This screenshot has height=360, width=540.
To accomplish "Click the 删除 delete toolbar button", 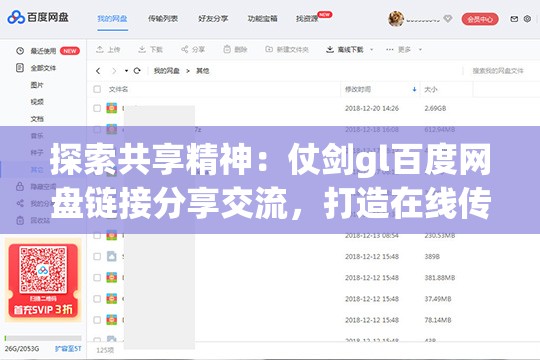I will pos(235,50).
